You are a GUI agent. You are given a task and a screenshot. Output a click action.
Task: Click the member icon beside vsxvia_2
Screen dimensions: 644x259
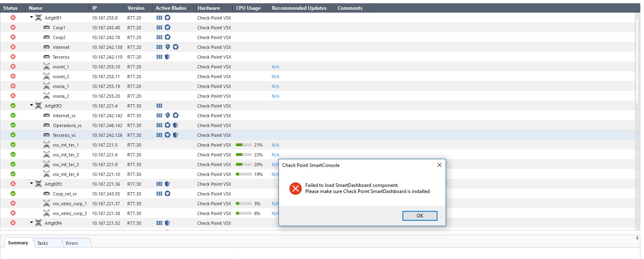click(47, 96)
